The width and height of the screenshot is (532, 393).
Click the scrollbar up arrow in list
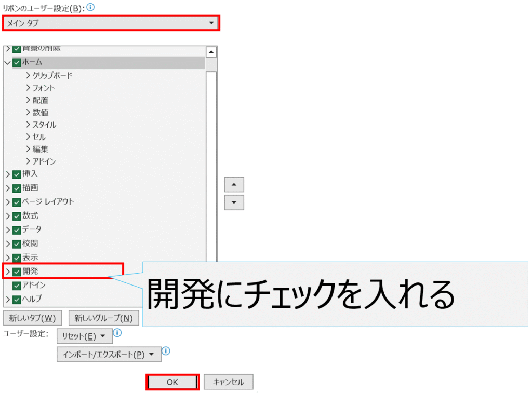click(211, 52)
